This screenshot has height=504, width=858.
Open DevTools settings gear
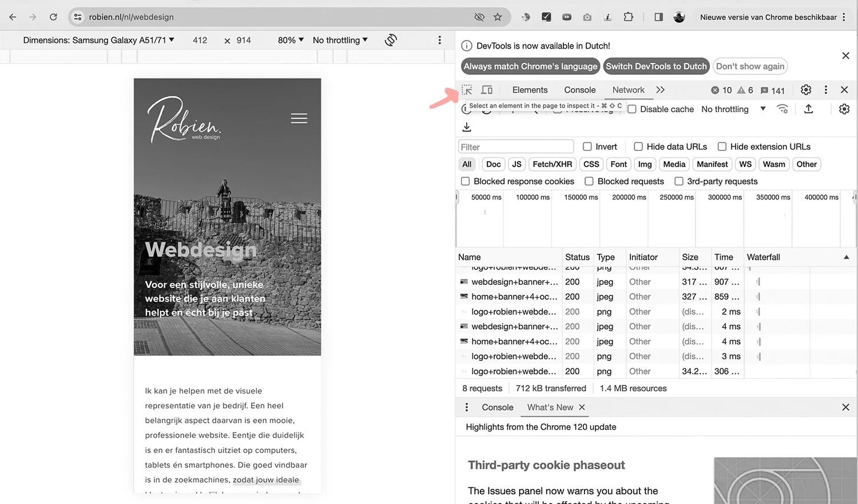[x=806, y=90]
